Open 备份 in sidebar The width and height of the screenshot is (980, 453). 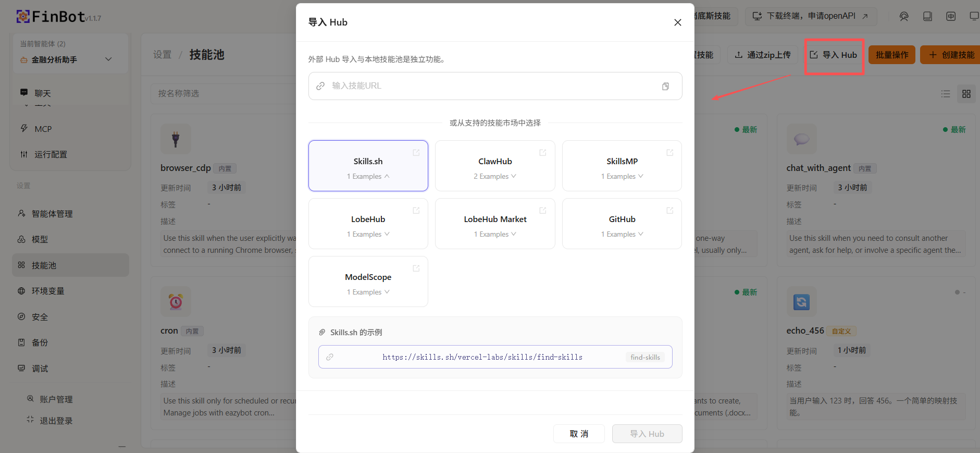click(70, 342)
